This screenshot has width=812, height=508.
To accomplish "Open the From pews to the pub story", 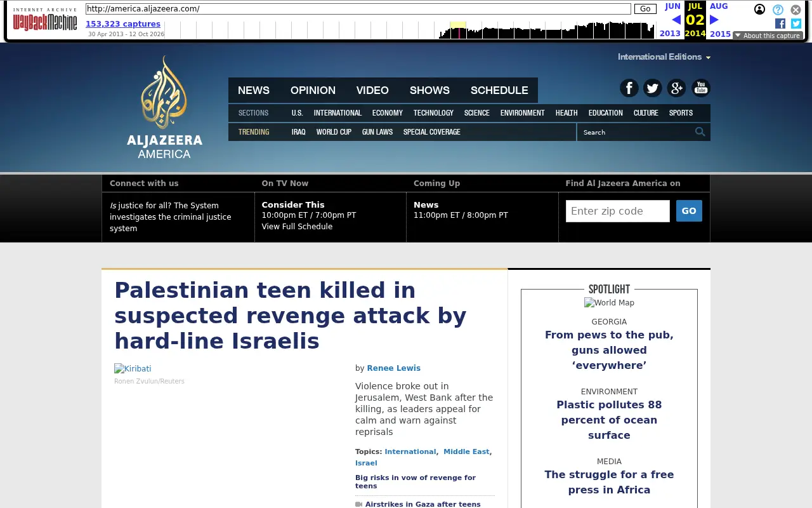I will 609,350.
